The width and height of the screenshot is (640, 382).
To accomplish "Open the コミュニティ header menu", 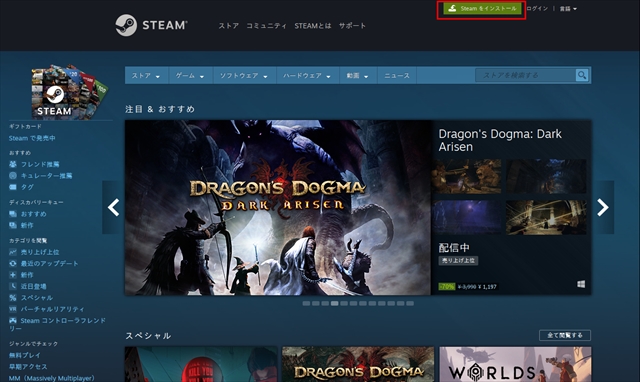I will [x=266, y=26].
